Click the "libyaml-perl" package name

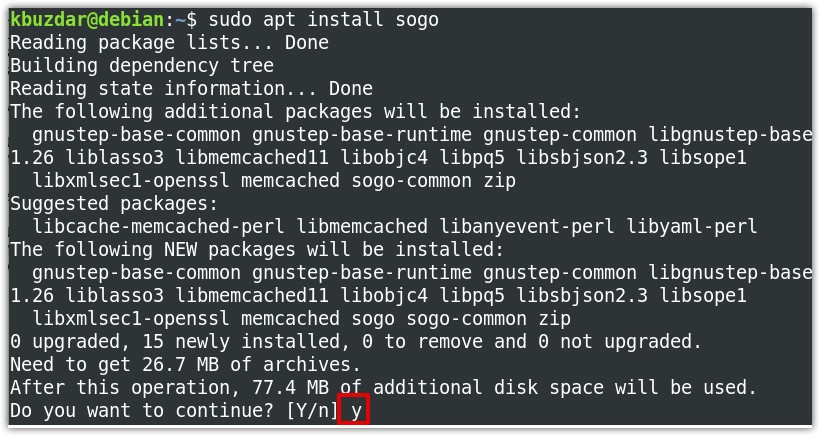[x=691, y=226]
